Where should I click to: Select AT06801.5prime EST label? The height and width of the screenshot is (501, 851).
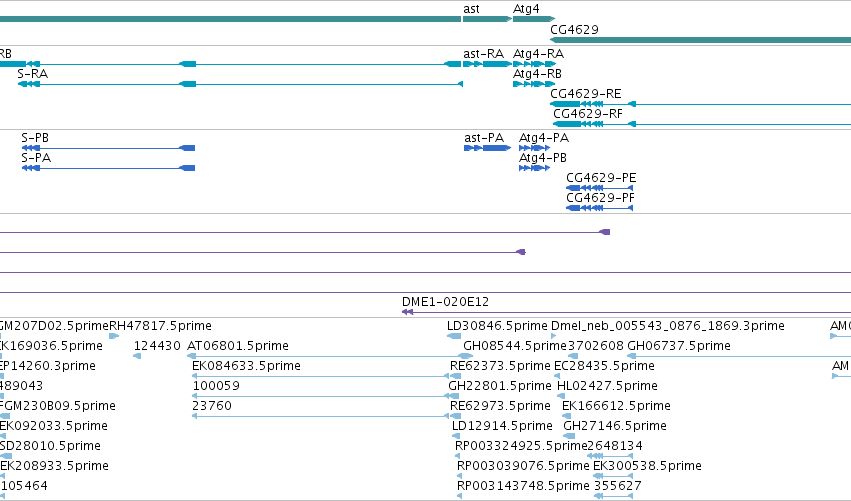pos(238,346)
